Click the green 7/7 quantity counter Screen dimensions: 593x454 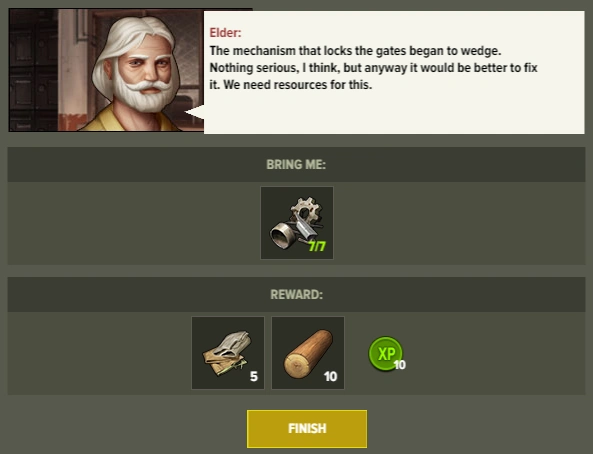(x=317, y=247)
